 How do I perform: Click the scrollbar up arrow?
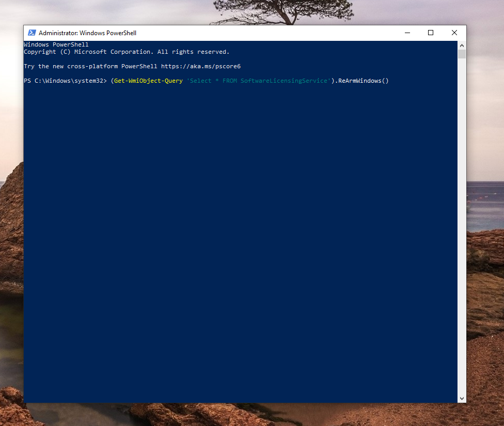(x=462, y=45)
